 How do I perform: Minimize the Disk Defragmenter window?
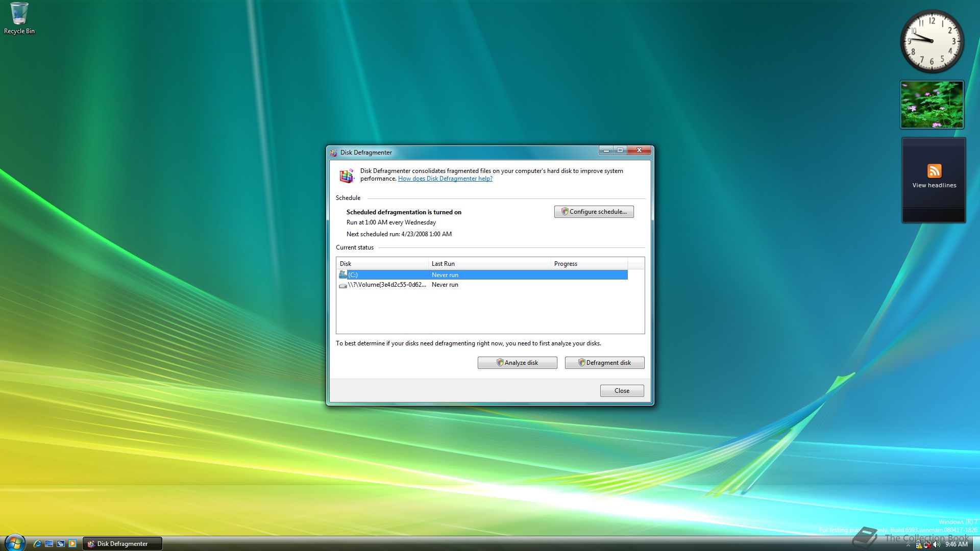(606, 151)
